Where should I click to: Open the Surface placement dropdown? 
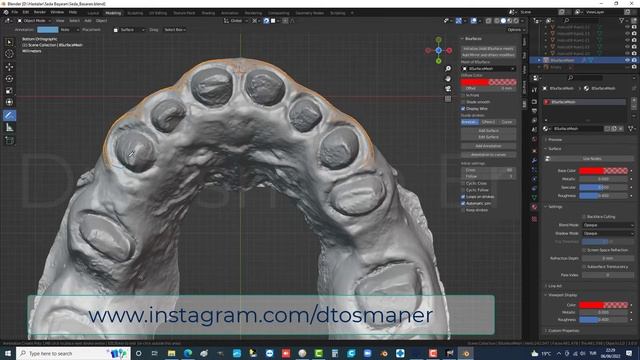pos(129,30)
